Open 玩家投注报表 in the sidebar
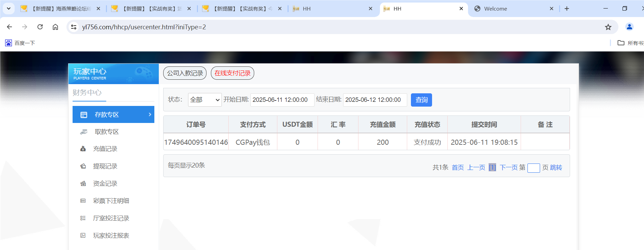This screenshot has width=644, height=250. click(111, 236)
